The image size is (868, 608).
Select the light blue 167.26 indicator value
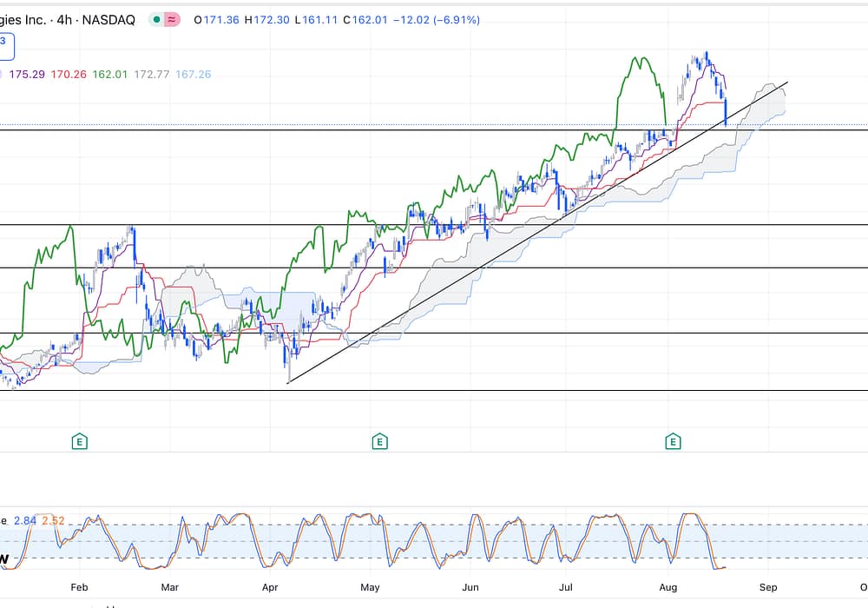(x=194, y=75)
